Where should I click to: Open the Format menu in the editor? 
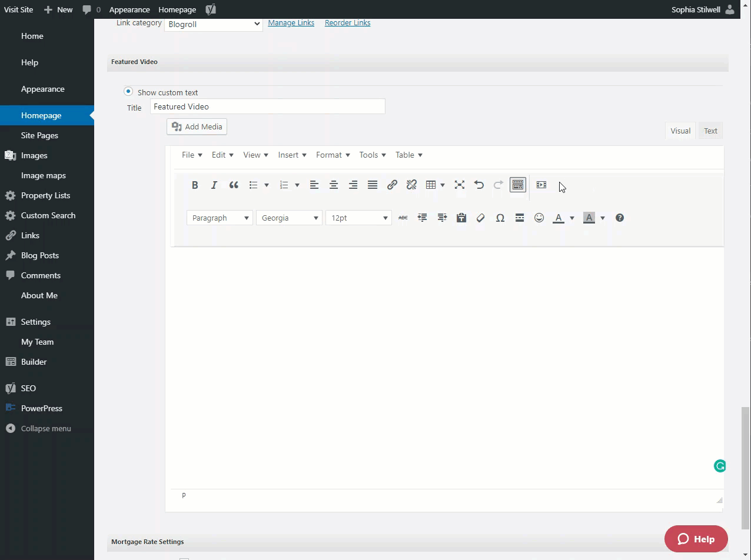332,155
